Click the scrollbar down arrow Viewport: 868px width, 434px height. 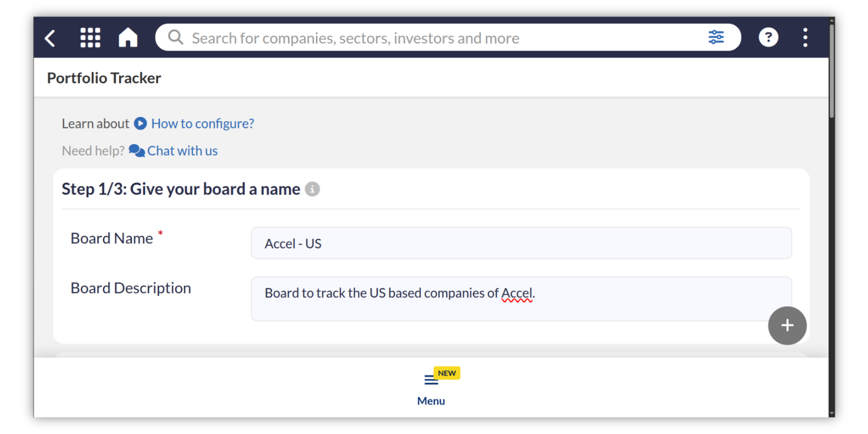click(831, 414)
